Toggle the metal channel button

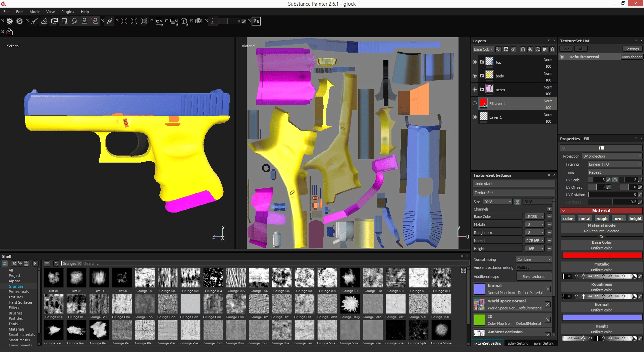[x=585, y=219]
